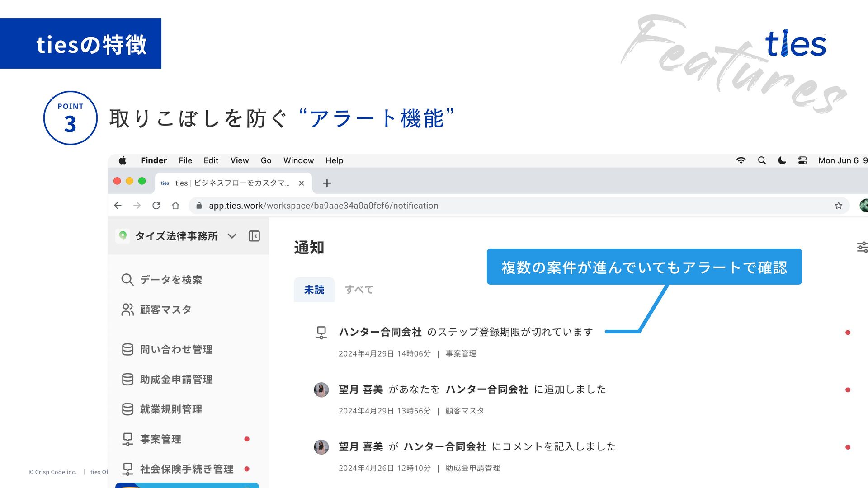This screenshot has width=868, height=488.
Task: Click the Do Not Disturb moon icon
Action: [x=782, y=160]
